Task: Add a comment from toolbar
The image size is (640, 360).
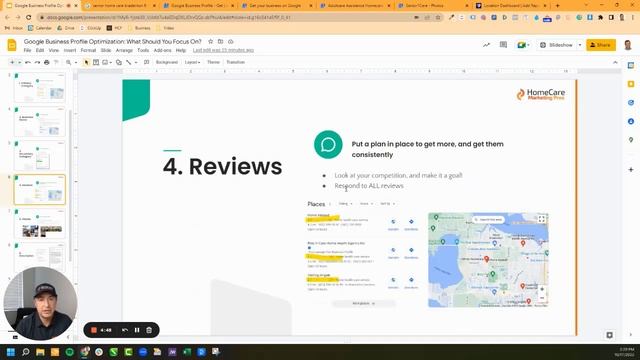Action: (x=147, y=62)
